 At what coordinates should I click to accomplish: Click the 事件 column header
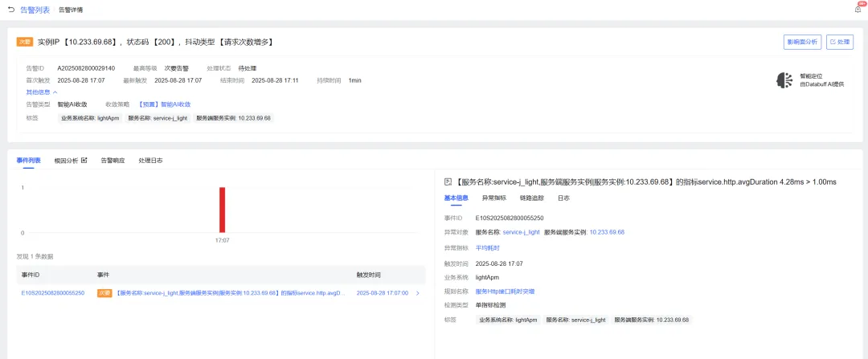click(103, 275)
